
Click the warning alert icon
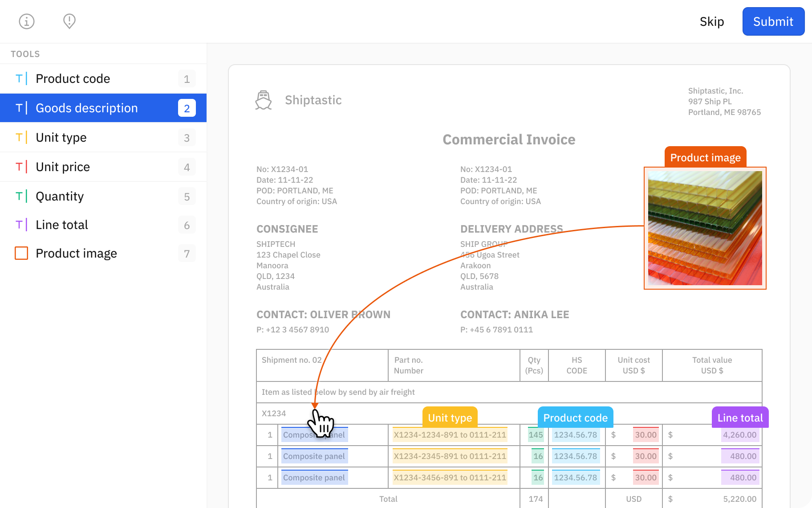point(69,21)
